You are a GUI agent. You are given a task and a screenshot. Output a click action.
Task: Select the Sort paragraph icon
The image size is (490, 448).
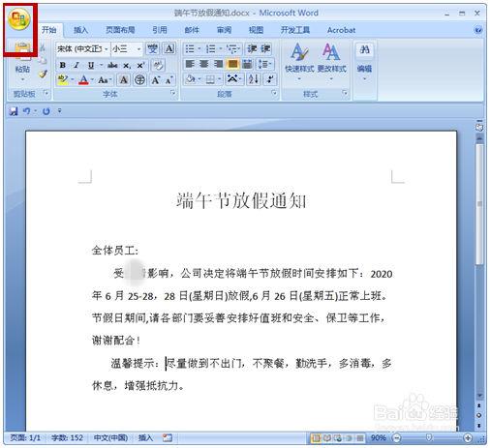[x=253, y=79]
